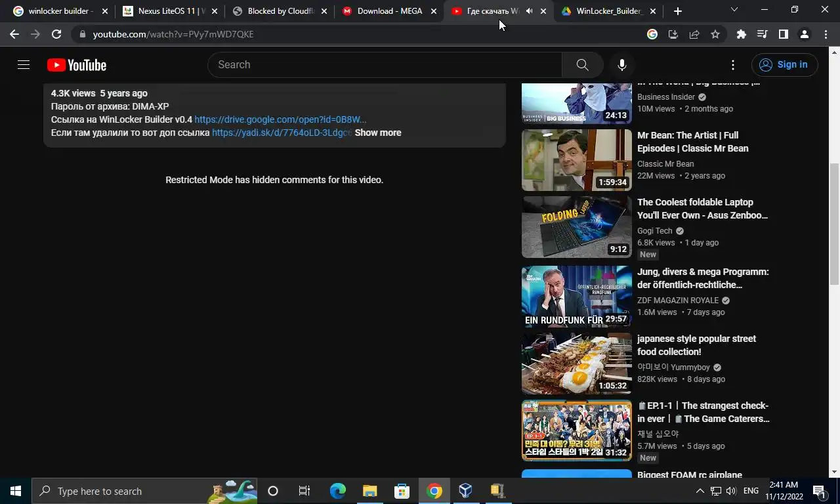Viewport: 840px width, 504px height.
Task: Click the address bar URL
Action: click(173, 34)
